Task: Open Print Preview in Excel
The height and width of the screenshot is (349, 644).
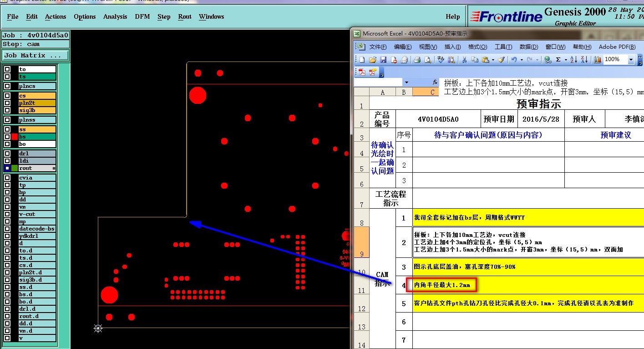Action: pos(428,60)
